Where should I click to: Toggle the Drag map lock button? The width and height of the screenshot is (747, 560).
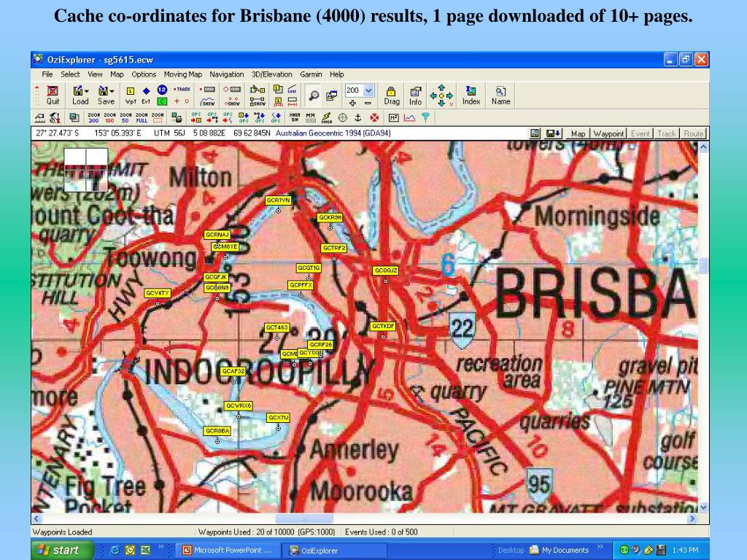(391, 96)
